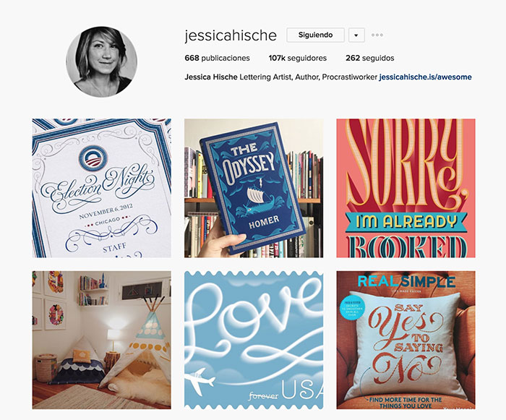
Task: Open the Sorry I'm Already Booked post
Action: 406,188
